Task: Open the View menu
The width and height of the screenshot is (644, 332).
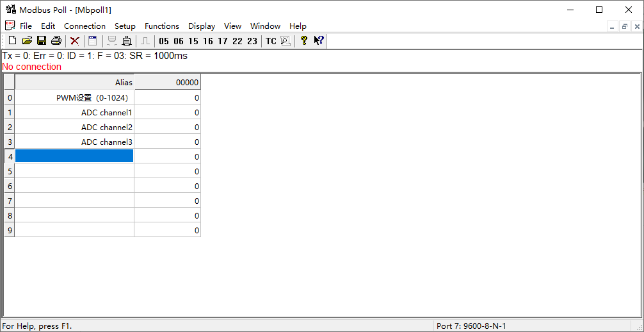Action: [232, 26]
